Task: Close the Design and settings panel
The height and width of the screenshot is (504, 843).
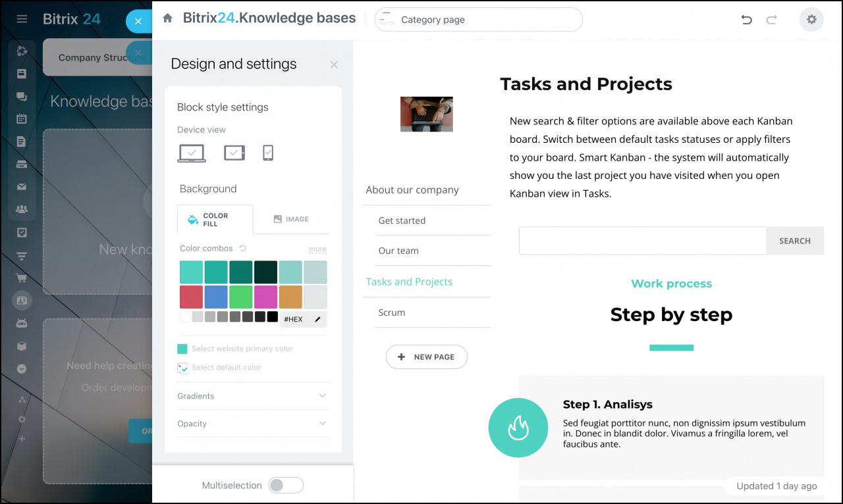Action: [x=334, y=64]
